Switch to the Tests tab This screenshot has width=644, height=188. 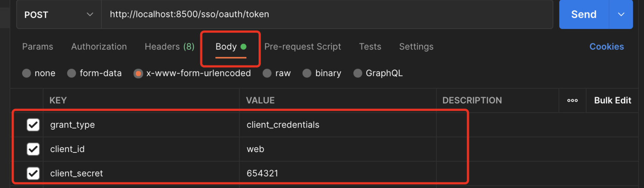370,47
